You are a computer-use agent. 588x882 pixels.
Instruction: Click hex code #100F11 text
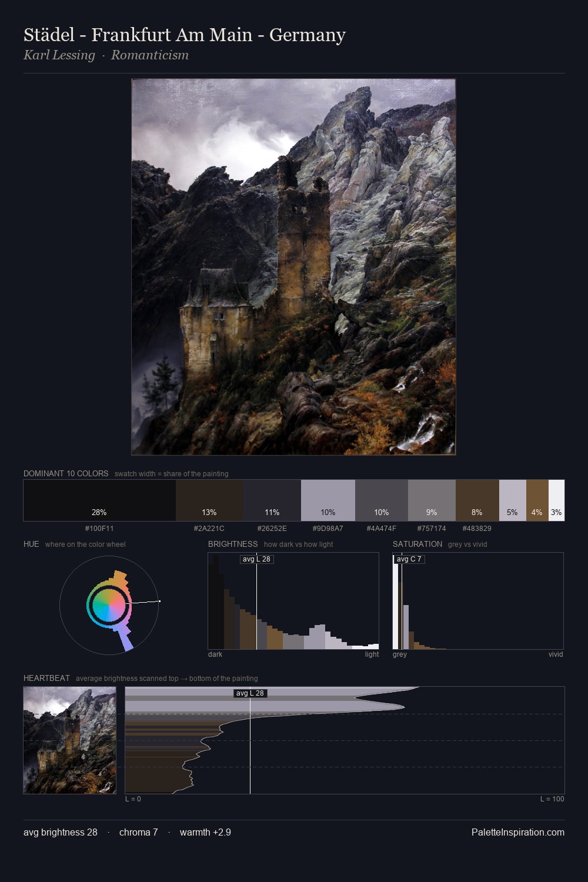pyautogui.click(x=99, y=528)
